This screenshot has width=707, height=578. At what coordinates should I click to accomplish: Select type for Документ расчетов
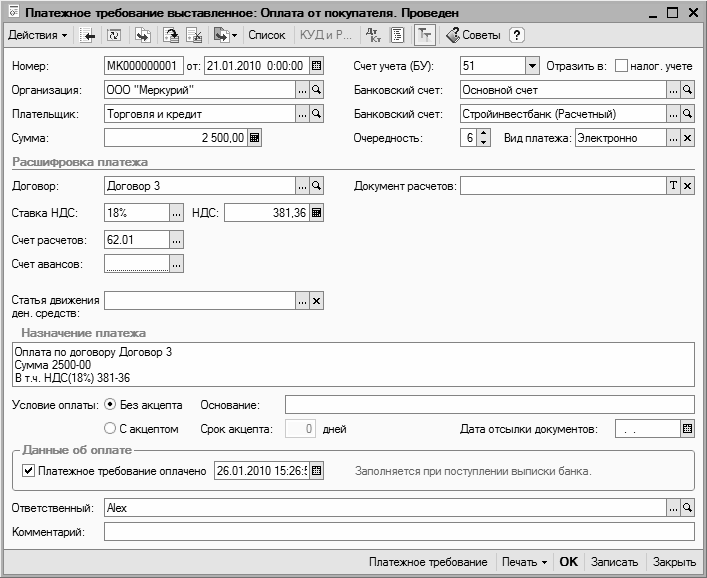tap(673, 186)
